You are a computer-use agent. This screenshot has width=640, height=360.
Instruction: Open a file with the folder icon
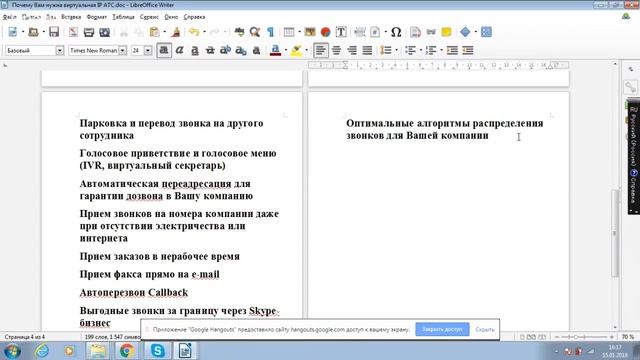click(33, 32)
